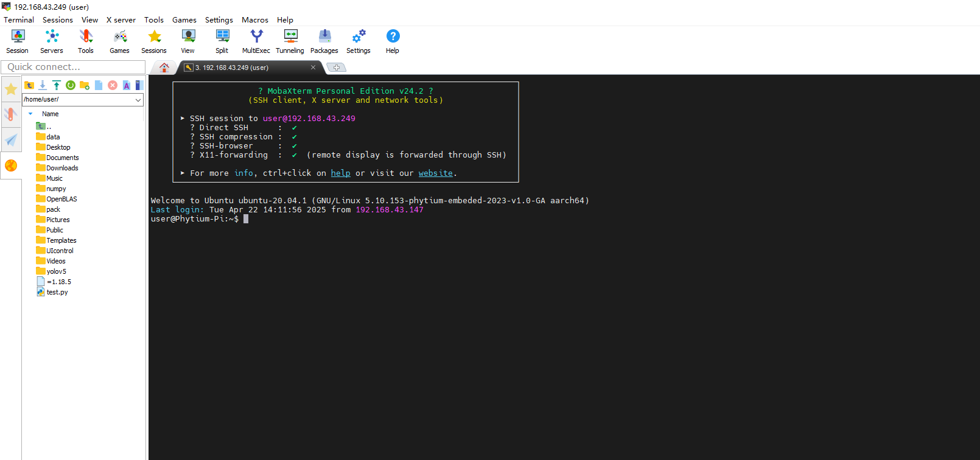Open the Settings gears toolbar button

click(x=359, y=42)
